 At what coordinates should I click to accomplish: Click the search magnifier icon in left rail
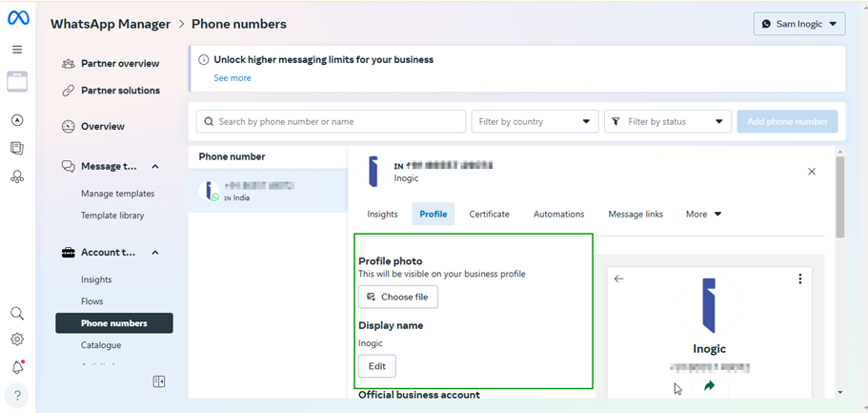pyautogui.click(x=17, y=314)
